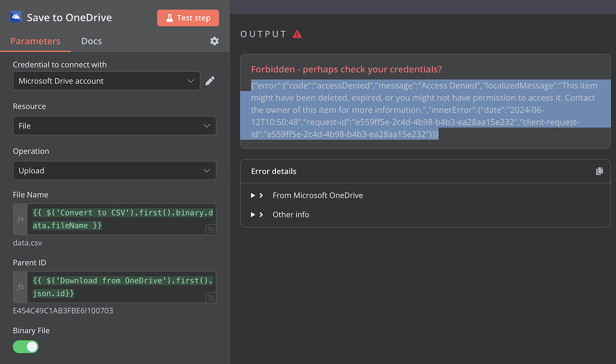Open Parent ID expression editor icon
Screen dimensions: 616x364
(211, 297)
